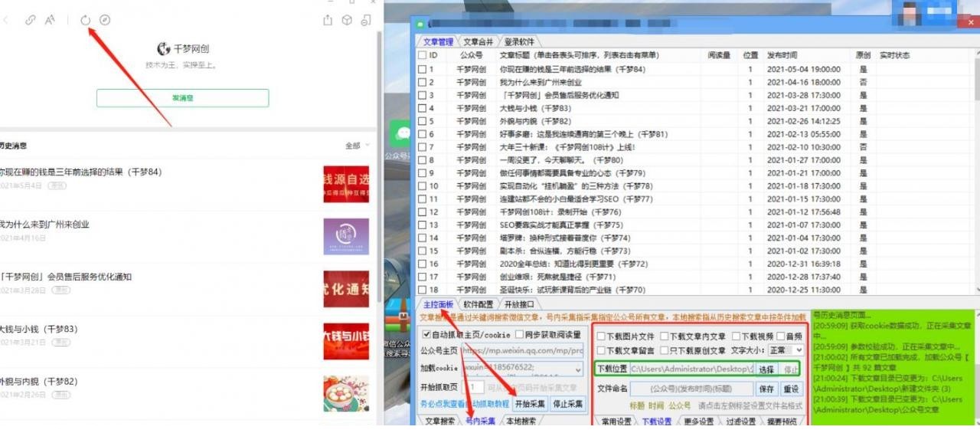Switch to the 文章管理 tab

(x=438, y=42)
